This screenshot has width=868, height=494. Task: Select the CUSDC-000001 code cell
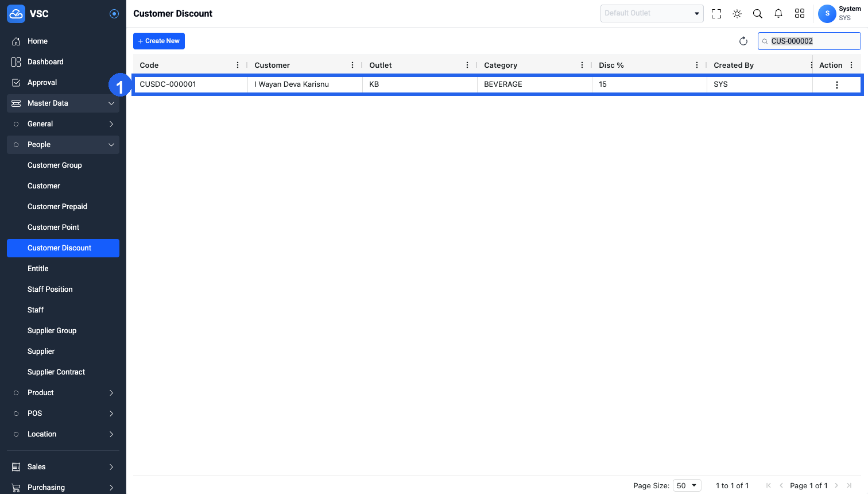pyautogui.click(x=191, y=84)
